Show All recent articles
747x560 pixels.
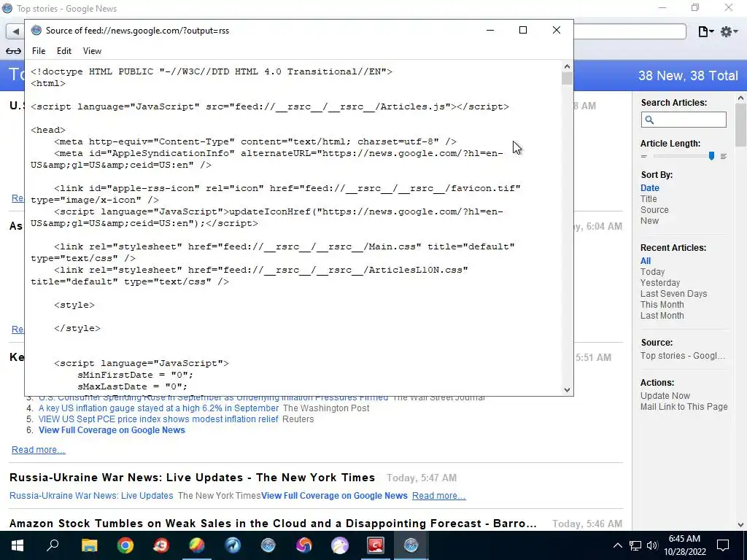coord(646,261)
